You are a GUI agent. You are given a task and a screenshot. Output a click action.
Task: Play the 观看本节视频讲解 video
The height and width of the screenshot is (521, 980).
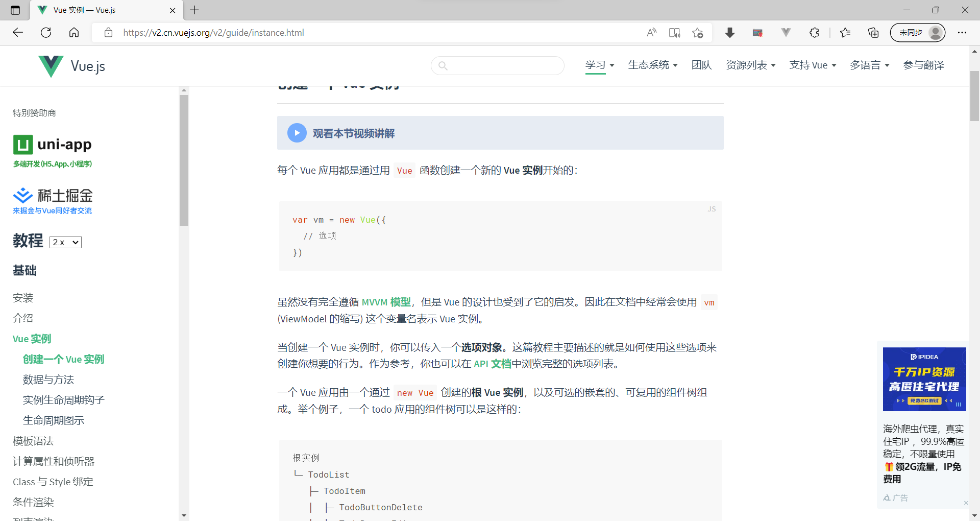pyautogui.click(x=297, y=133)
